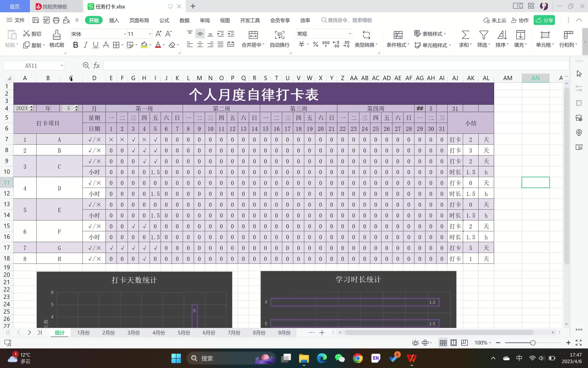The width and height of the screenshot is (588, 368).
Task: Click the horizontal scrollbar thumb
Action: click(439, 332)
